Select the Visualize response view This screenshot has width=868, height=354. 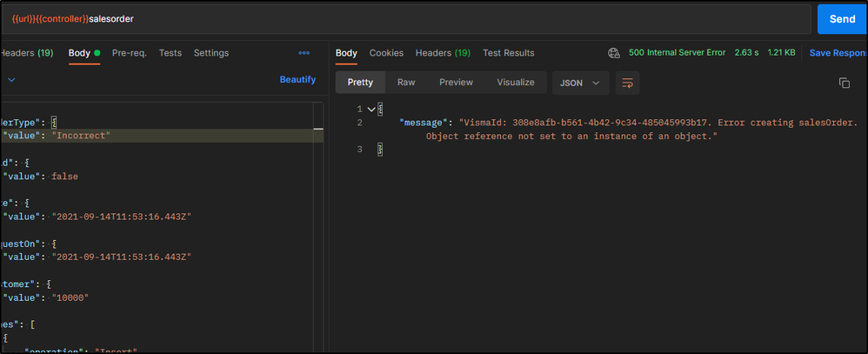(515, 83)
